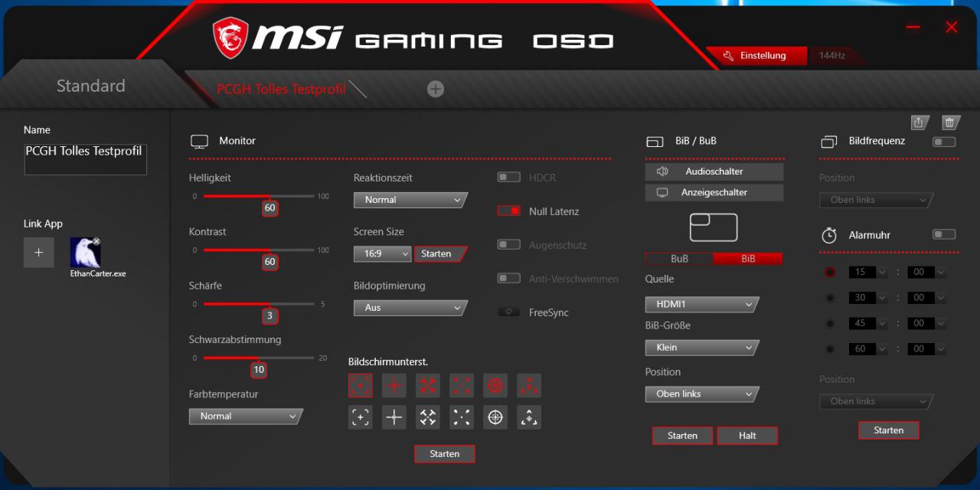Select the 60 minute alarm radio button
980x490 pixels.
[830, 349]
